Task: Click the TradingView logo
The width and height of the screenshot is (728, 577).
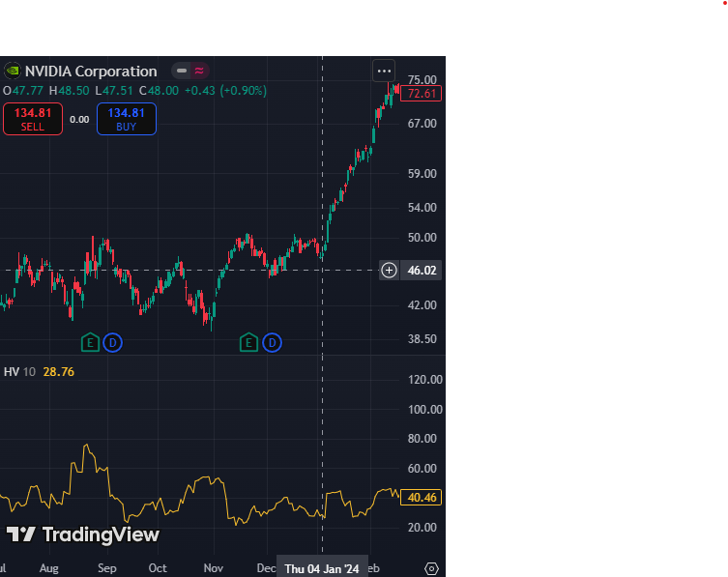Action: (83, 534)
